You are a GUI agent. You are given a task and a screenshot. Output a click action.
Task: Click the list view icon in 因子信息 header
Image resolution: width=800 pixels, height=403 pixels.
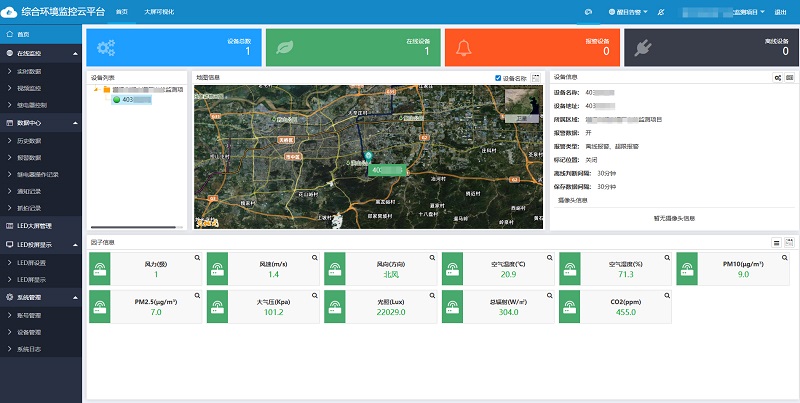pyautogui.click(x=777, y=242)
